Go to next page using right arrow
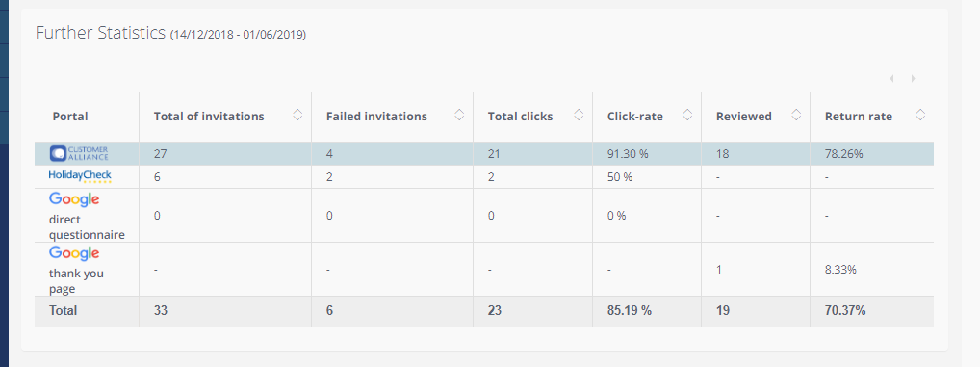This screenshot has height=367, width=980. (x=914, y=79)
